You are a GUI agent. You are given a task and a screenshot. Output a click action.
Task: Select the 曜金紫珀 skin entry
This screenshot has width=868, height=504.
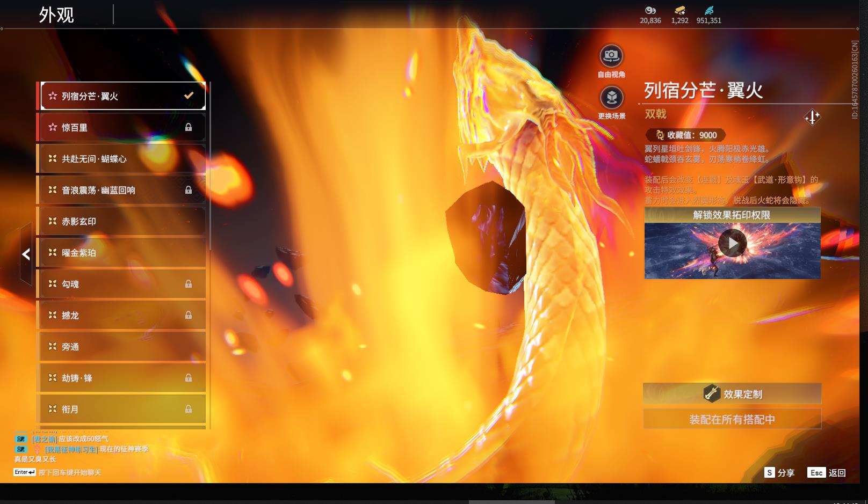click(122, 252)
